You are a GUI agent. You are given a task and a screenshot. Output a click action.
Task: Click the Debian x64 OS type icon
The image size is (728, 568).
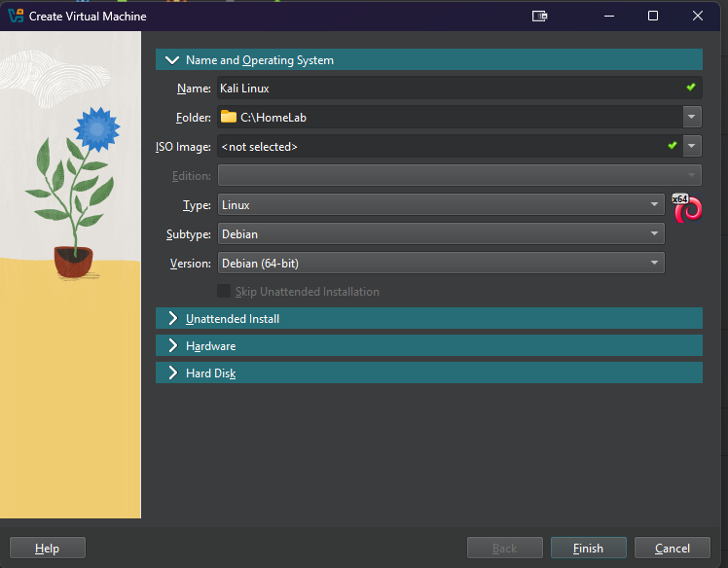(x=687, y=208)
